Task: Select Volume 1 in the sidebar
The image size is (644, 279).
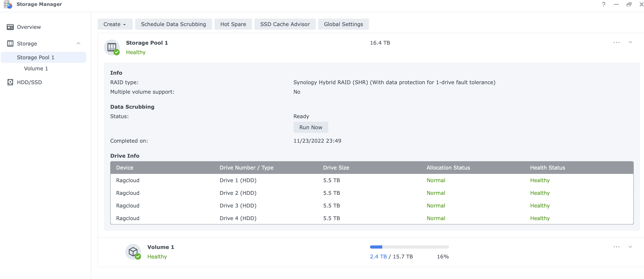Action: [36, 68]
